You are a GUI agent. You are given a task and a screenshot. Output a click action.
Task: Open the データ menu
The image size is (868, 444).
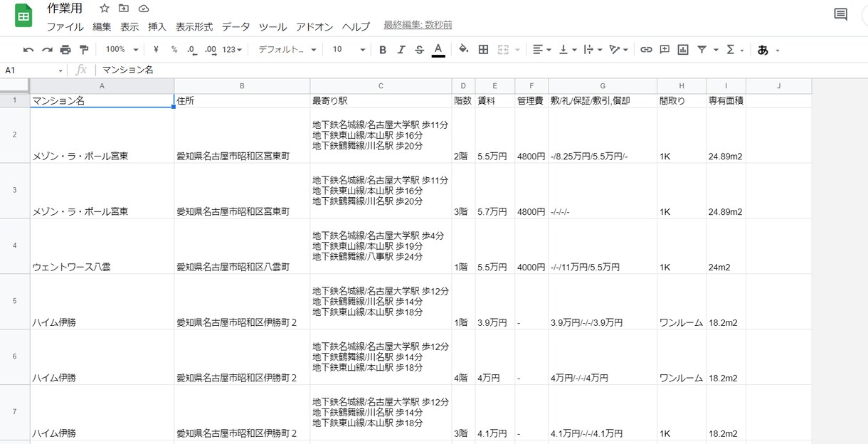(x=235, y=26)
